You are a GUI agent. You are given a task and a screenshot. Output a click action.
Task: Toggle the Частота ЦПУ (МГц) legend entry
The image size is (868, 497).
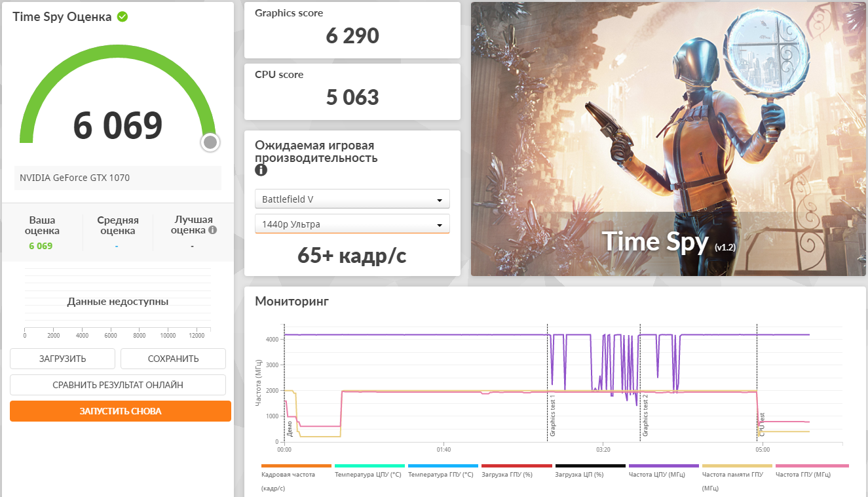pos(663,471)
